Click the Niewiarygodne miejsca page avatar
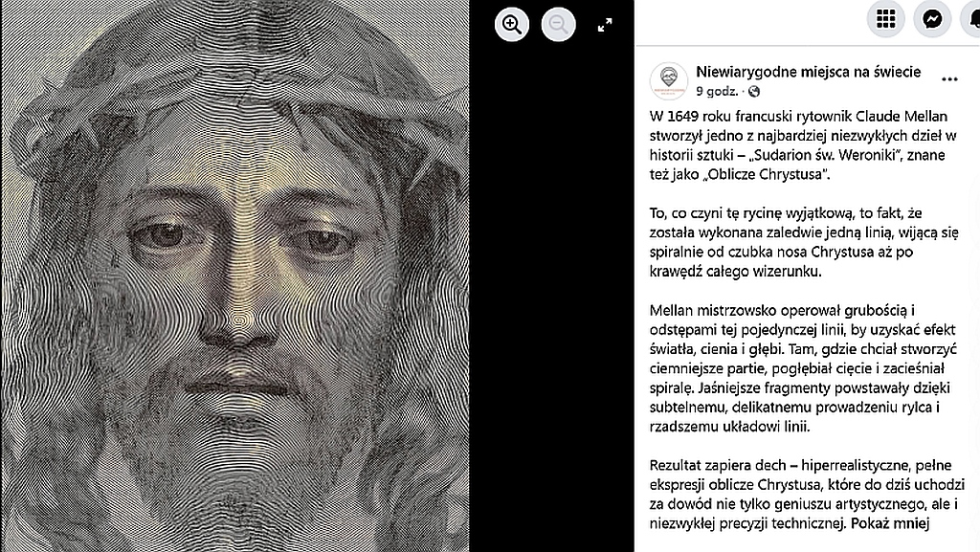Image resolution: width=980 pixels, height=552 pixels. [668, 80]
